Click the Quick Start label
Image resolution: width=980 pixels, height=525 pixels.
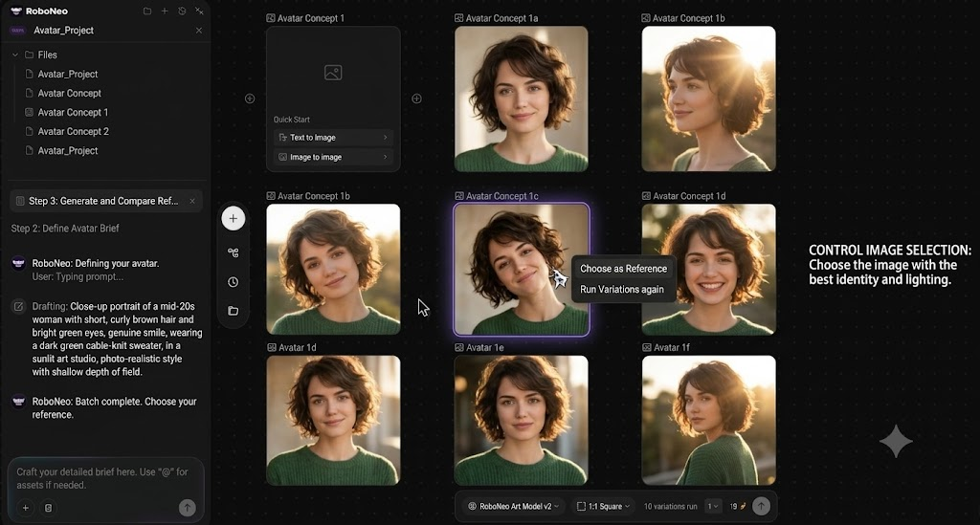[291, 120]
